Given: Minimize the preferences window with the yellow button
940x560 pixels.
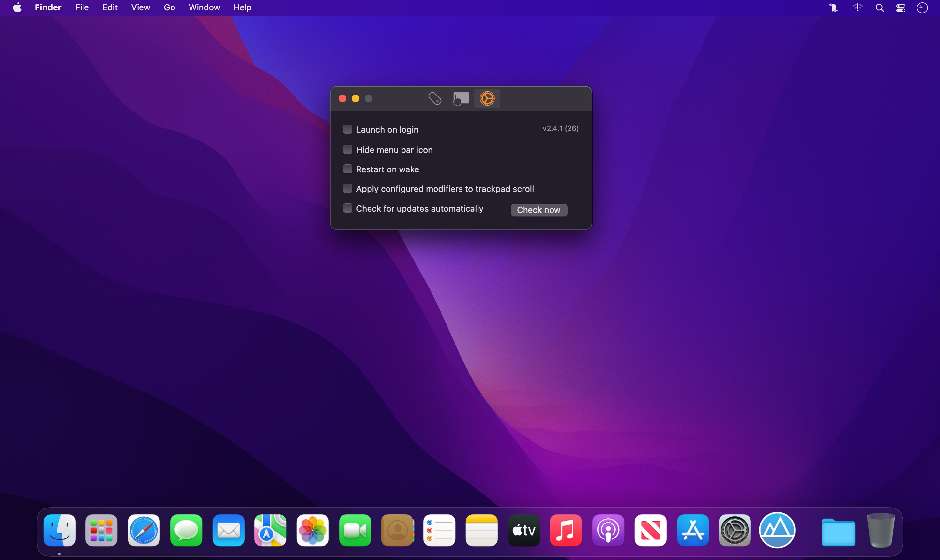Looking at the screenshot, I should click(x=356, y=98).
